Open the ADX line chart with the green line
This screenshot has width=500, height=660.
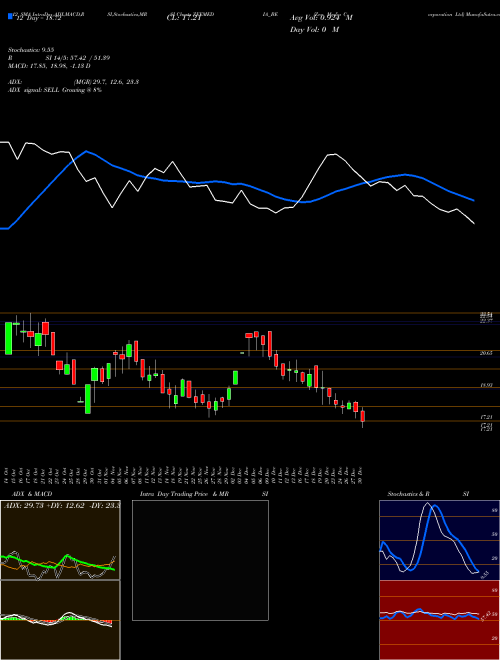[x=60, y=540]
